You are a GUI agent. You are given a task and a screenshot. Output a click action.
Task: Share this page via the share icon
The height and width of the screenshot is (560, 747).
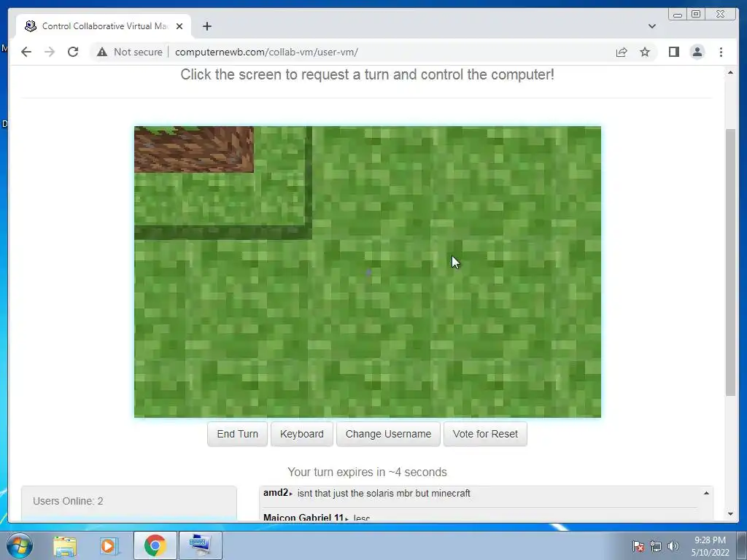(x=622, y=52)
